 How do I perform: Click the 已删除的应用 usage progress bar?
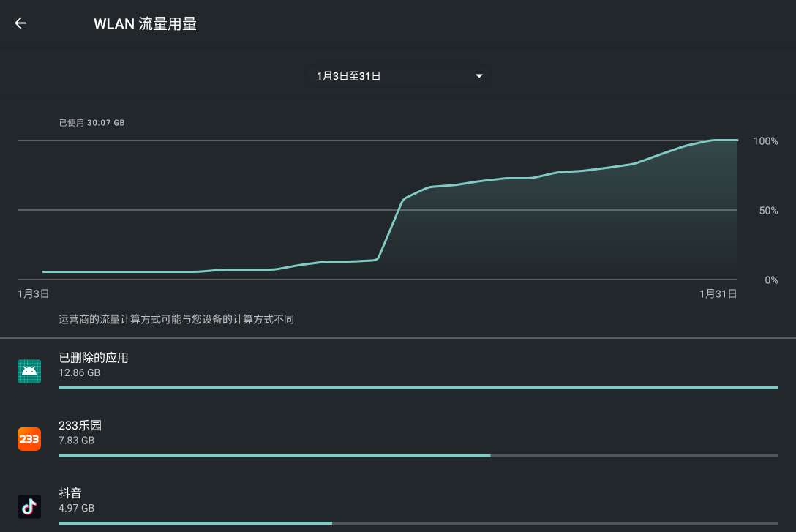click(x=418, y=388)
